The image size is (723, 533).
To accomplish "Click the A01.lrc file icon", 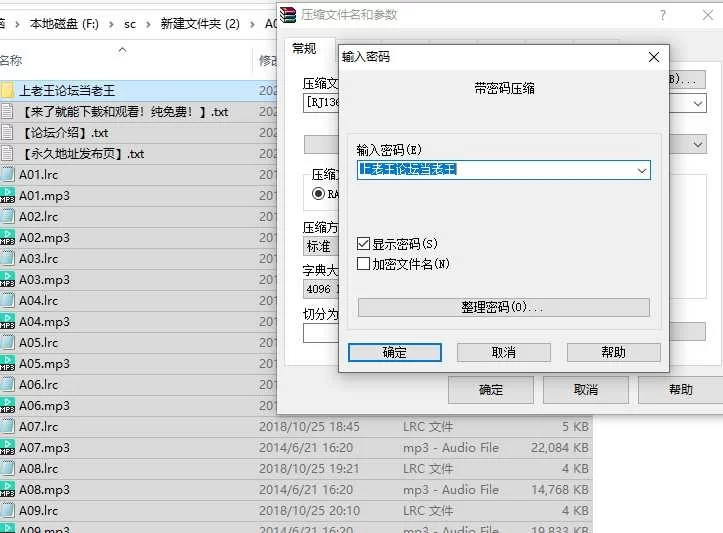I will point(7,174).
